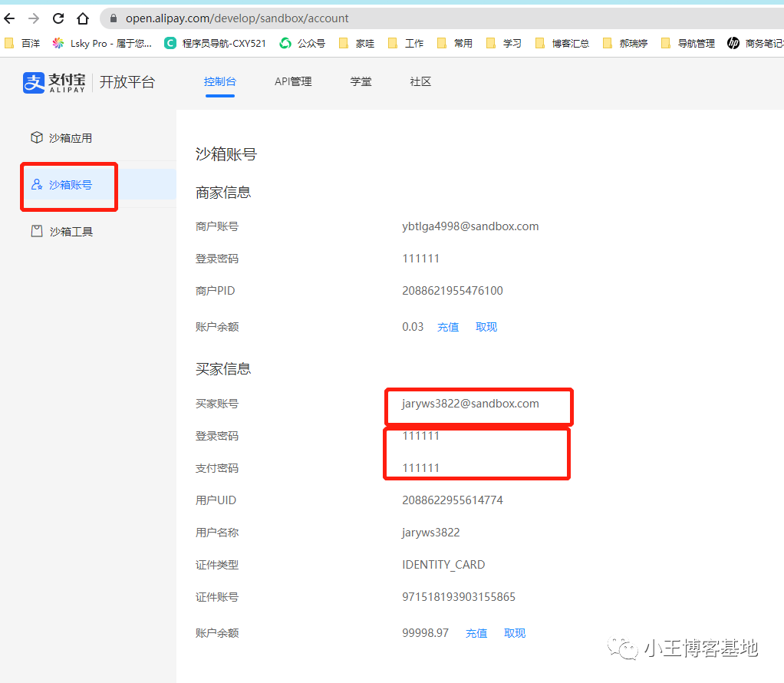The height and width of the screenshot is (683, 784).
Task: Open the 工作 bookmark folder
Action: point(406,44)
